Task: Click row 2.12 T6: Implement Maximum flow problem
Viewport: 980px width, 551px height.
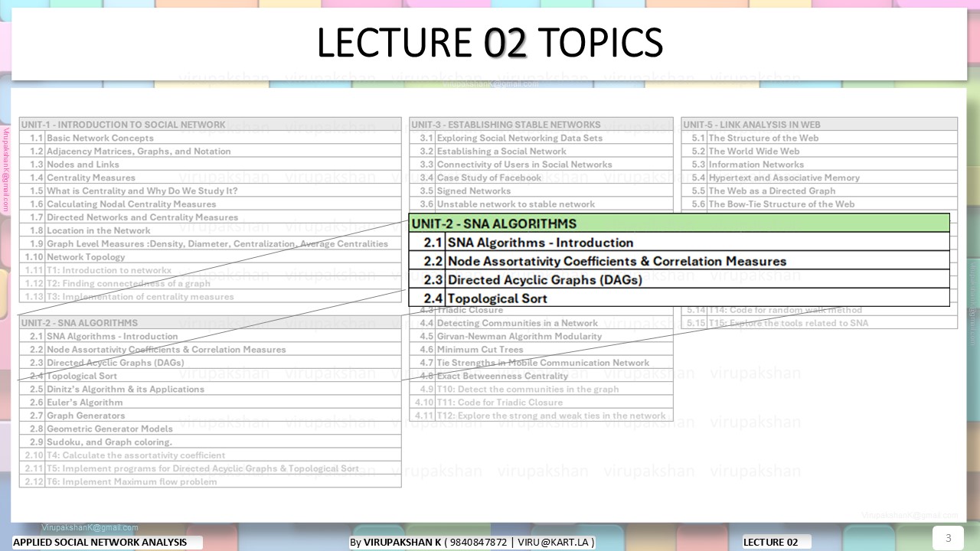Action: 210,481
